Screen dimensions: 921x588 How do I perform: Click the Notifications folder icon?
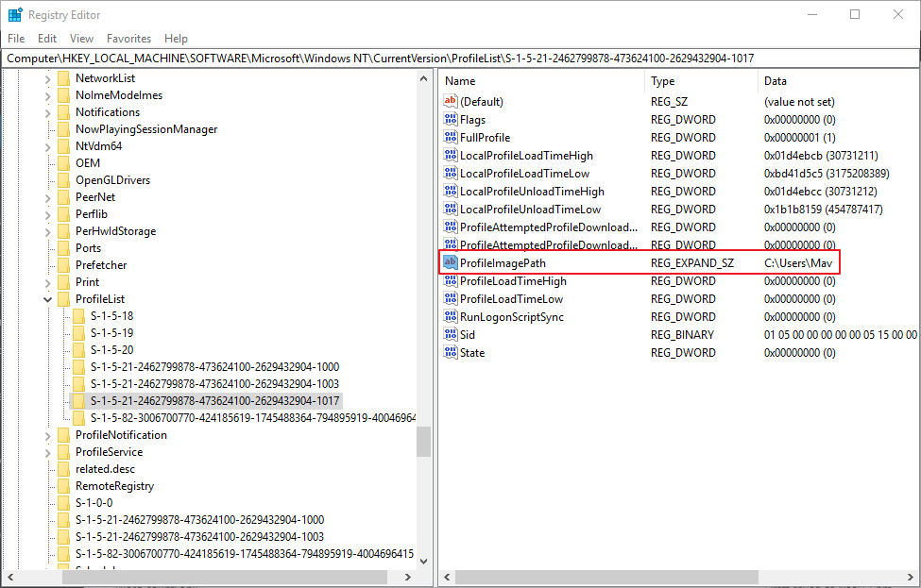64,112
